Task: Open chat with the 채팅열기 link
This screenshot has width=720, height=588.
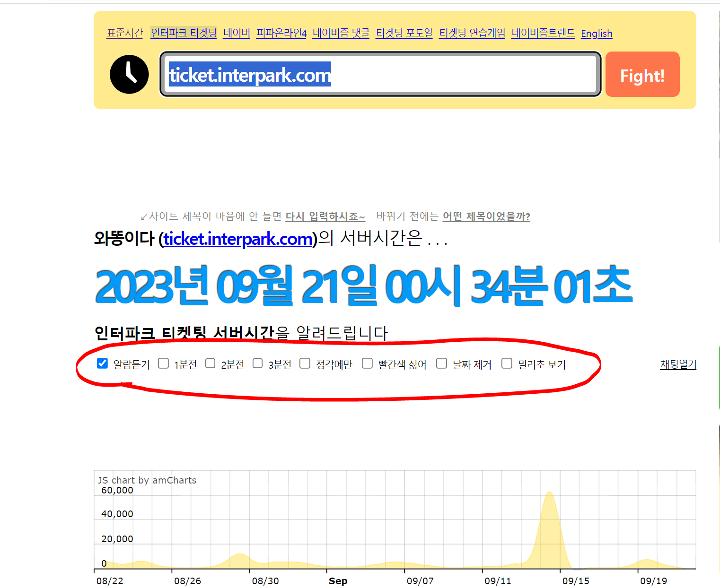Action: coord(678,364)
